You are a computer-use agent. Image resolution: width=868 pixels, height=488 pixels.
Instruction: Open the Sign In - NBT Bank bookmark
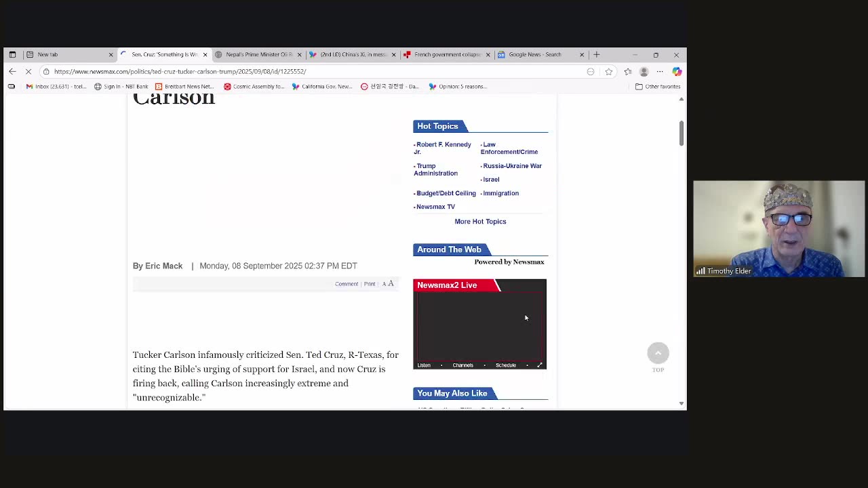[121, 86]
